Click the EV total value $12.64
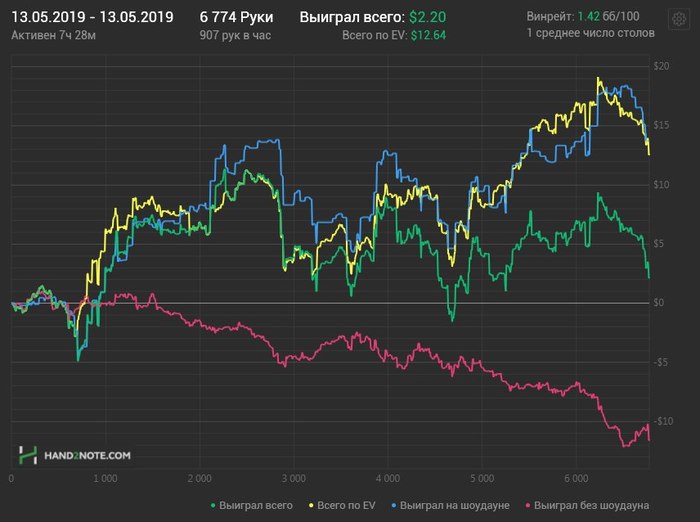This screenshot has width=700, height=522. [x=428, y=35]
